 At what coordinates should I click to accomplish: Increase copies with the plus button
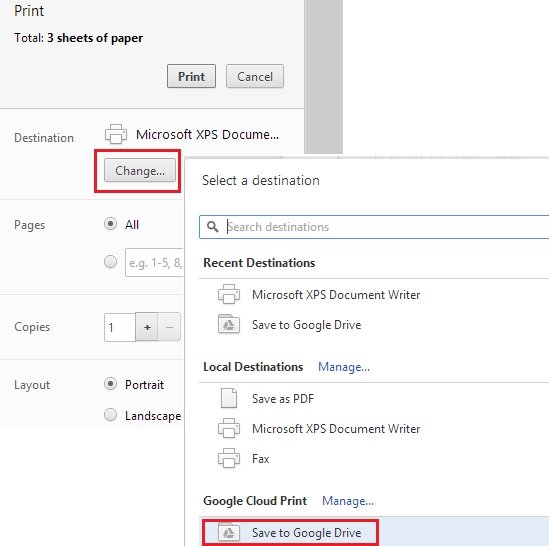pyautogui.click(x=147, y=327)
